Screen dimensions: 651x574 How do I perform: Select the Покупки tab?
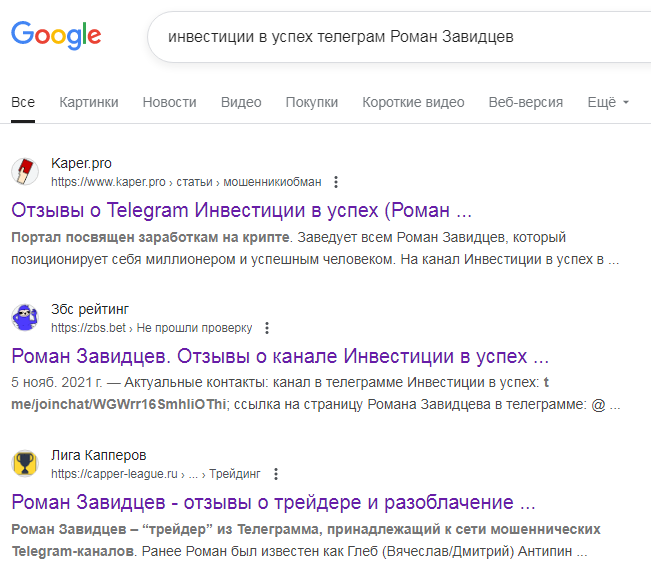(x=311, y=102)
